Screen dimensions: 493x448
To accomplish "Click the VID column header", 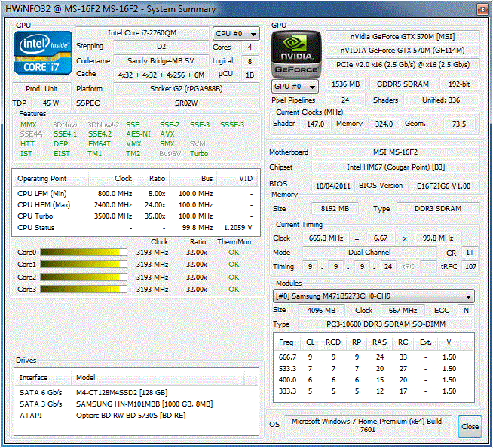I will coord(237,179).
